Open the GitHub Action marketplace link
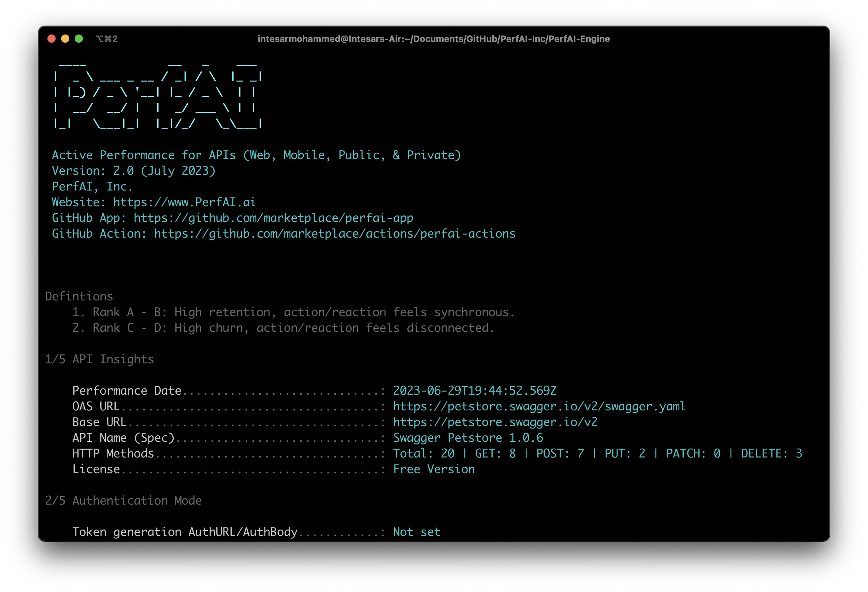Image resolution: width=868 pixels, height=592 pixels. [334, 233]
